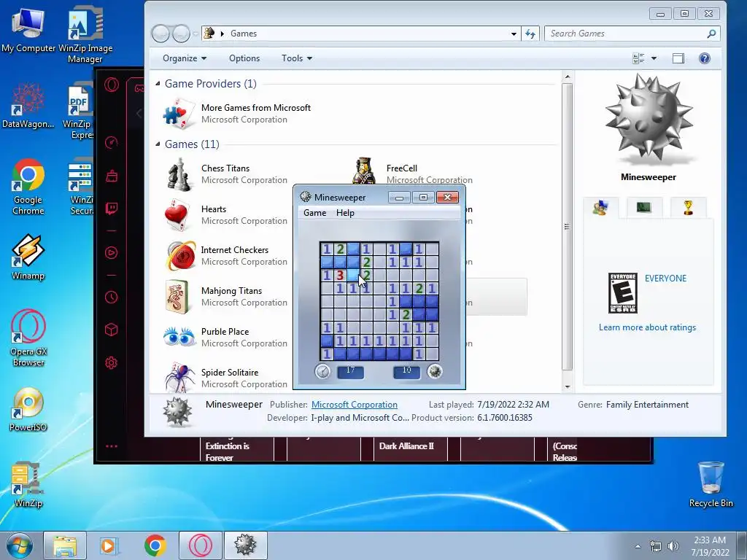Screen dimensions: 747x560
Task: Open Windows Explorer from the taskbar
Action: [x=65, y=545]
